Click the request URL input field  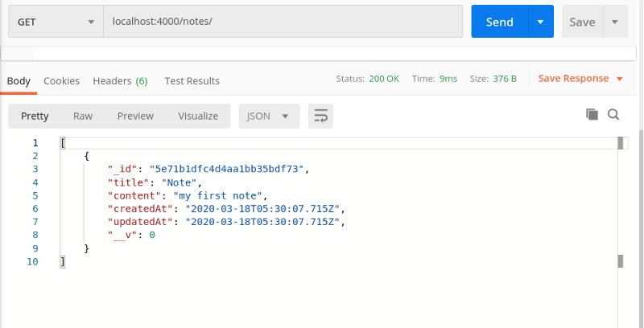point(282,23)
